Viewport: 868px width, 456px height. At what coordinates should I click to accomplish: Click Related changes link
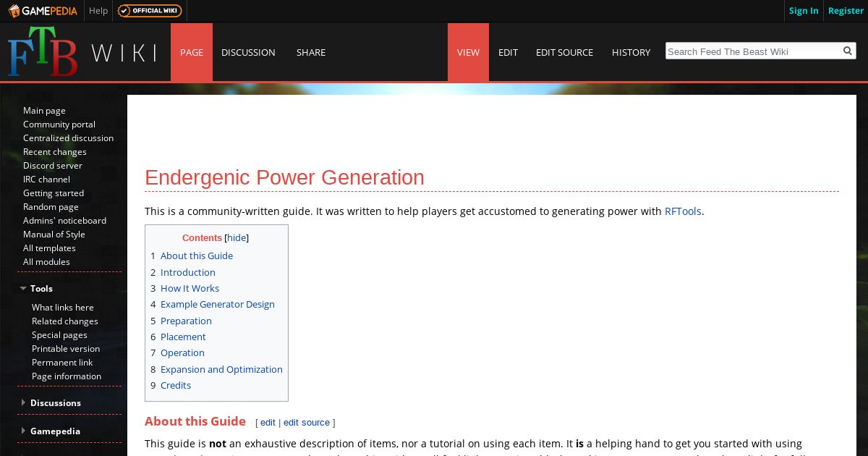[x=65, y=321]
